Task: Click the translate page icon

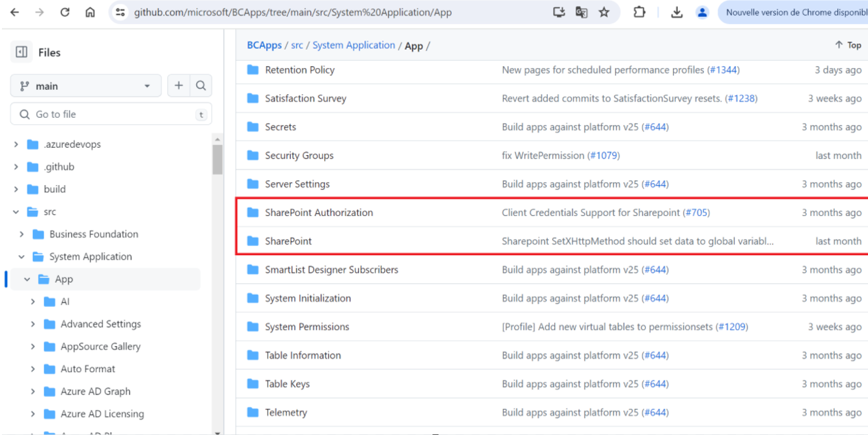Action: coord(581,12)
